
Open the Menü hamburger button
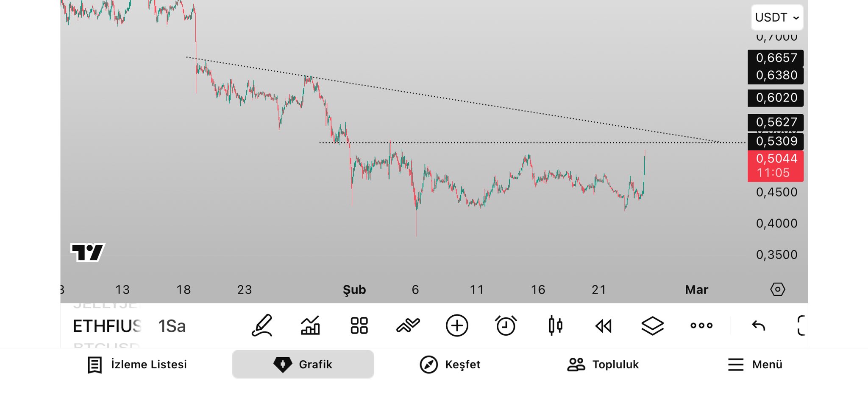click(755, 365)
